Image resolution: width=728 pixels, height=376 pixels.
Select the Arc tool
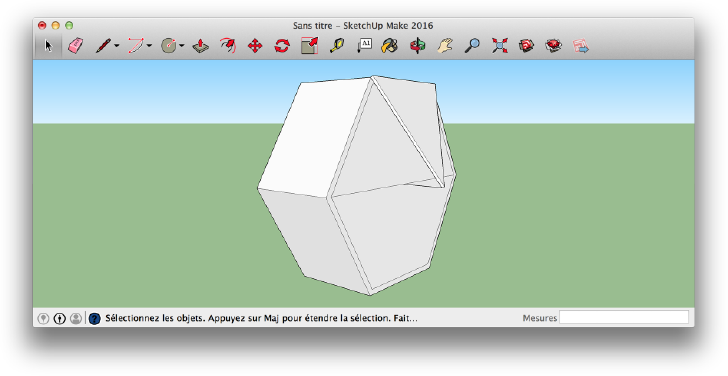pyautogui.click(x=136, y=45)
